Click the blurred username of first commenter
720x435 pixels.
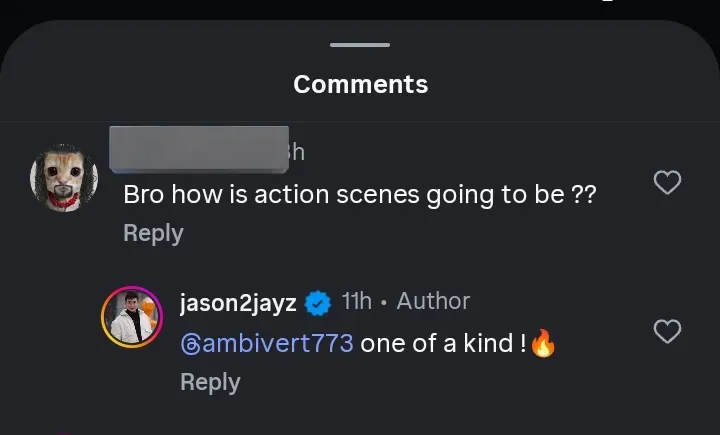198,148
